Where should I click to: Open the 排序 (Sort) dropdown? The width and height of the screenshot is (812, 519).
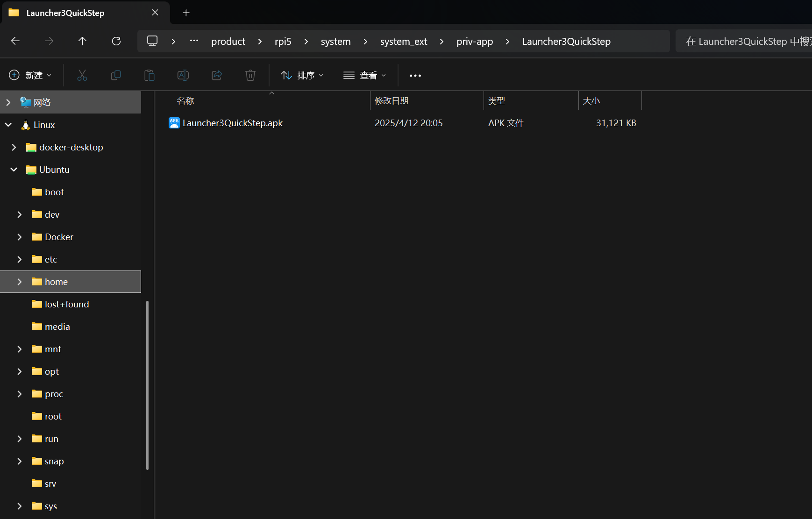(302, 75)
